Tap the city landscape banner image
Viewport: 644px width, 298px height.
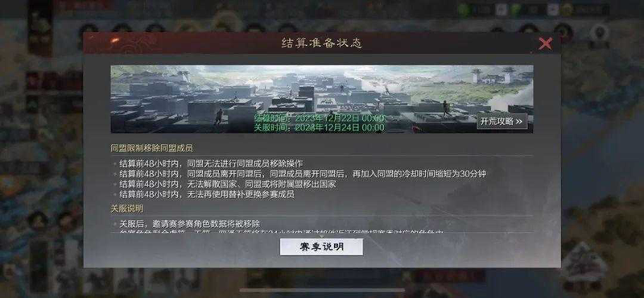point(321,99)
